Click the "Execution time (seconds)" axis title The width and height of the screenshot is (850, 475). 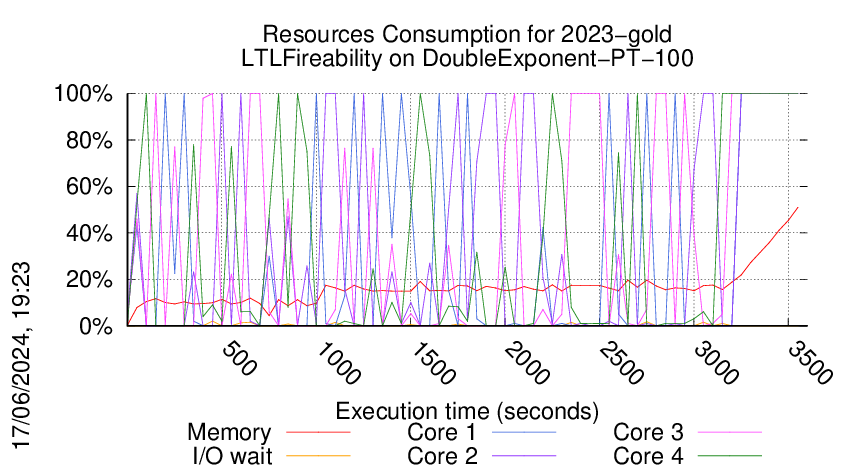pos(467,412)
